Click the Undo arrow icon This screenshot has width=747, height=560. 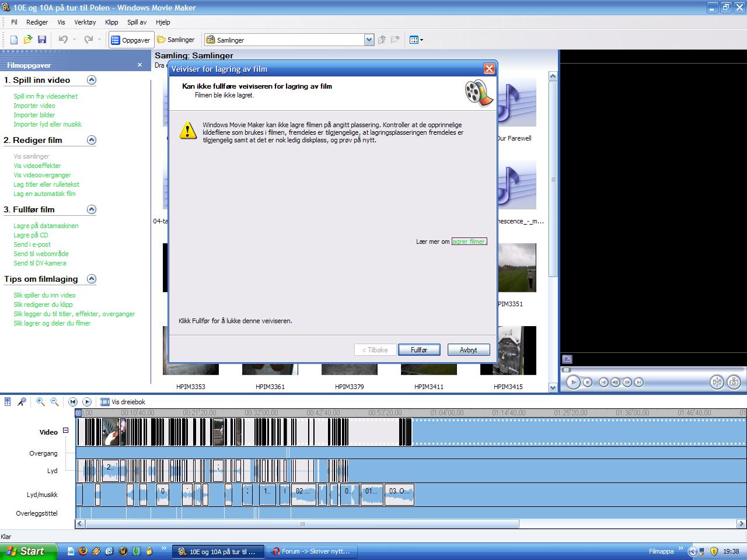(x=63, y=40)
